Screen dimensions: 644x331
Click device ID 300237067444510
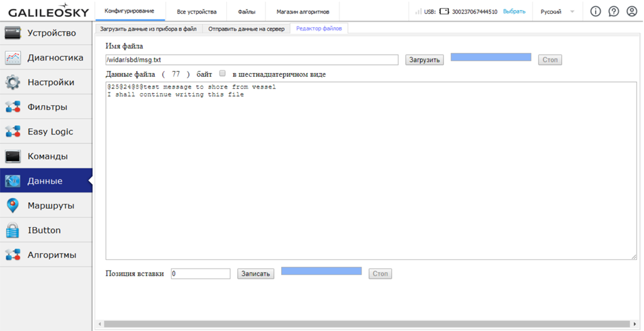coord(475,12)
